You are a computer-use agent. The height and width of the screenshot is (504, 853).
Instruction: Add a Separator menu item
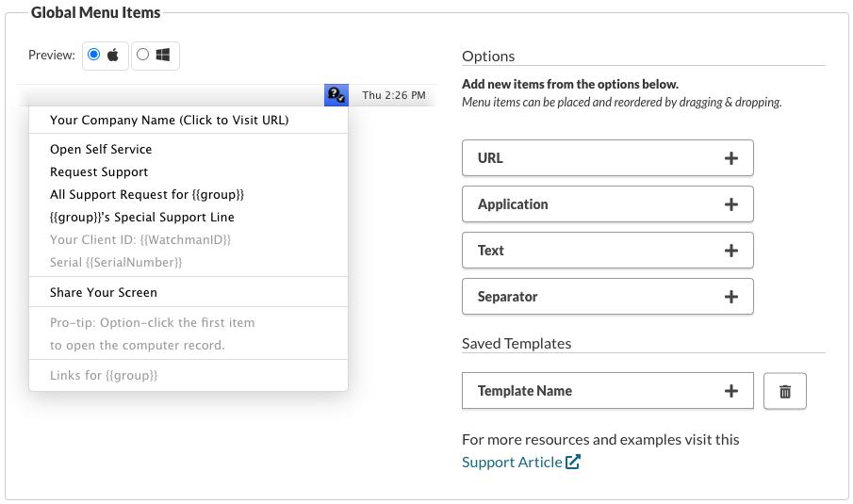click(608, 297)
